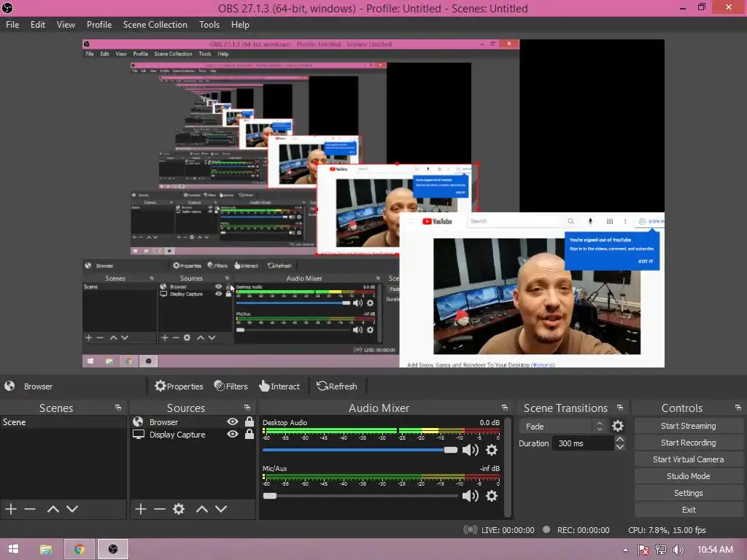Open the taskbar clock showing 10:54 AM
Viewport: 747px width, 560px height.
(x=715, y=550)
